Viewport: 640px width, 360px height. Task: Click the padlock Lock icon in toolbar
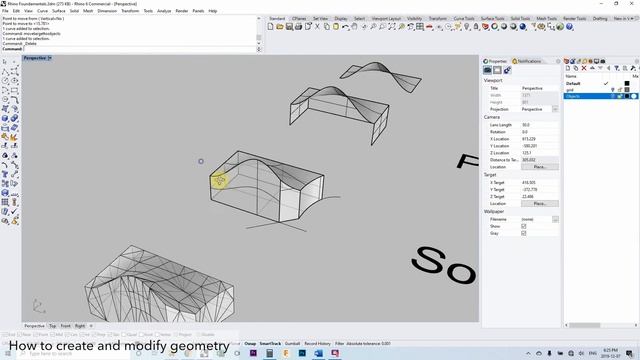(476, 27)
